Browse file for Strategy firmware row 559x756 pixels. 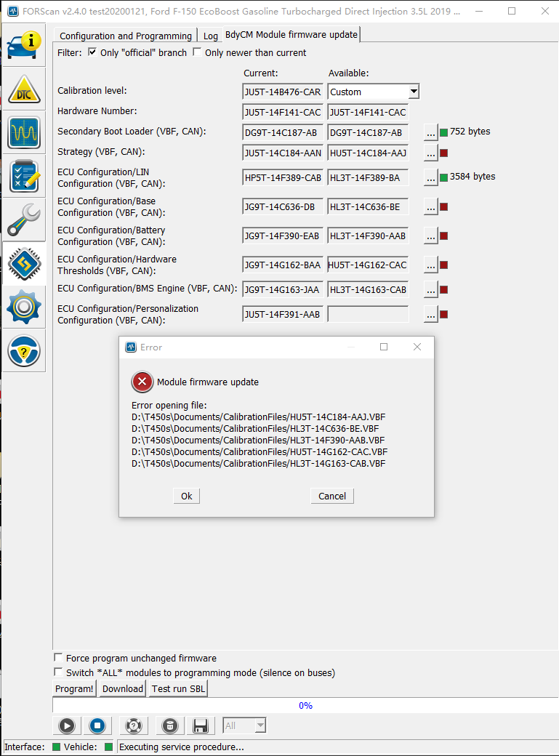coord(431,153)
